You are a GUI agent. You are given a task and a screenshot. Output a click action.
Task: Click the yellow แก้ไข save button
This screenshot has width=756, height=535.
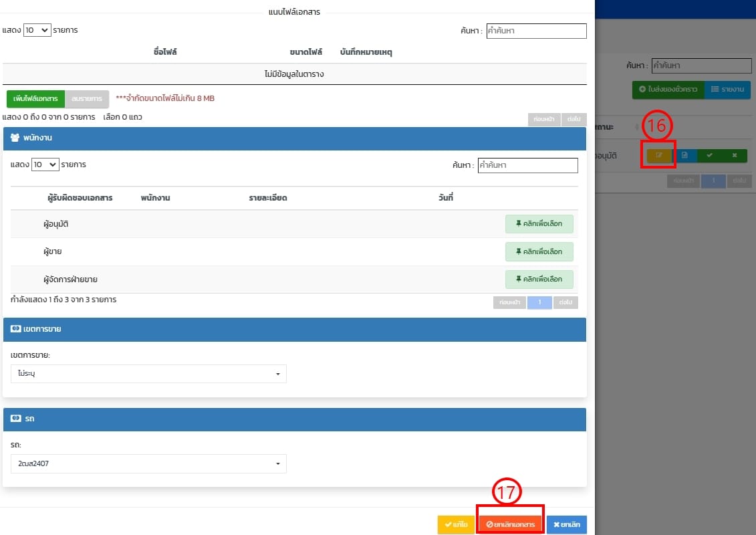pyautogui.click(x=455, y=524)
